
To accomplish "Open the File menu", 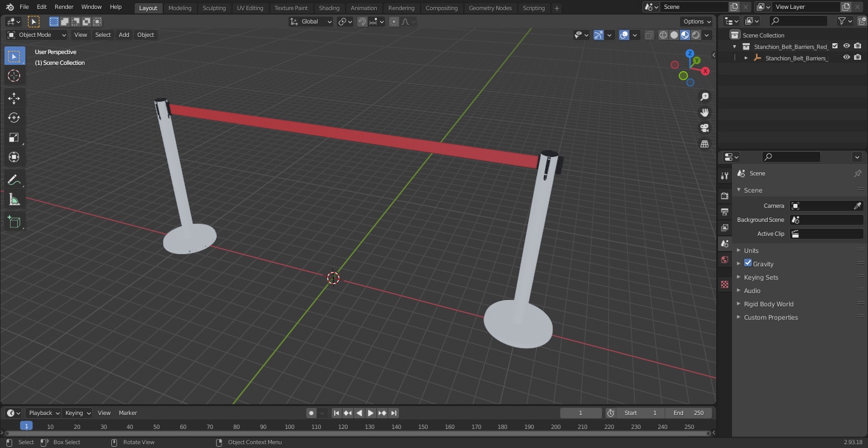I will point(24,7).
